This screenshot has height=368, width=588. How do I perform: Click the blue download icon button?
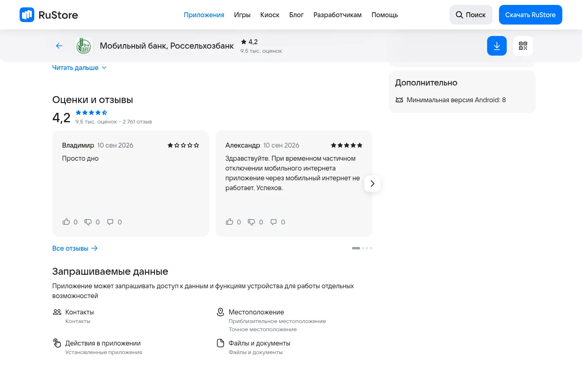tap(497, 46)
